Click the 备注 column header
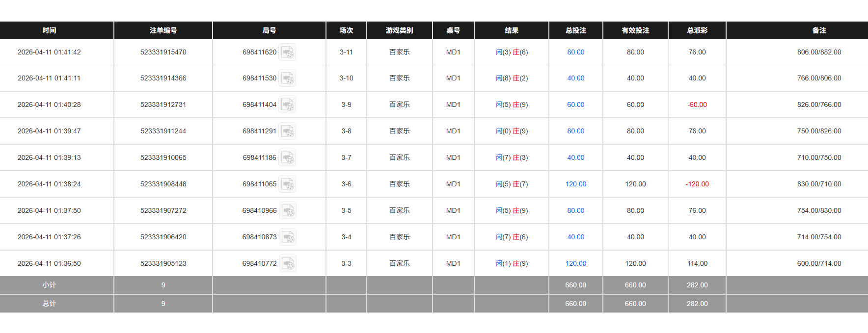The width and height of the screenshot is (868, 333). [820, 30]
